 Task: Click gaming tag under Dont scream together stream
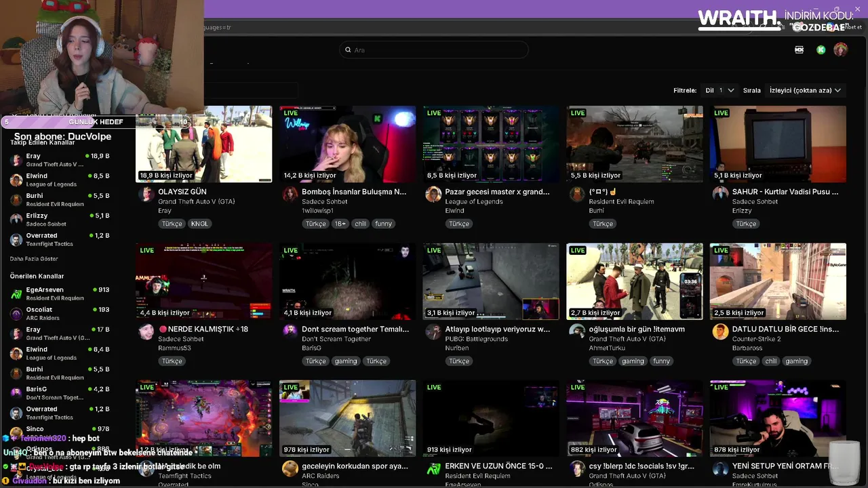tap(346, 361)
